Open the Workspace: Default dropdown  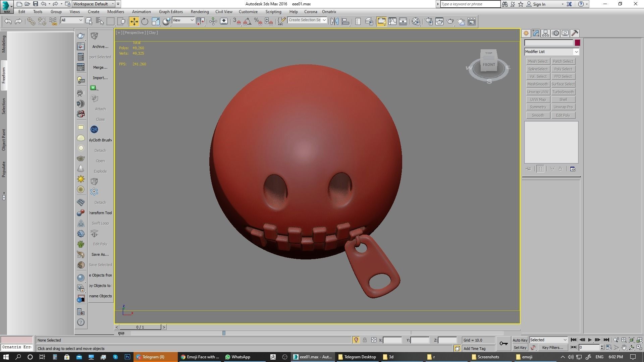point(94,4)
